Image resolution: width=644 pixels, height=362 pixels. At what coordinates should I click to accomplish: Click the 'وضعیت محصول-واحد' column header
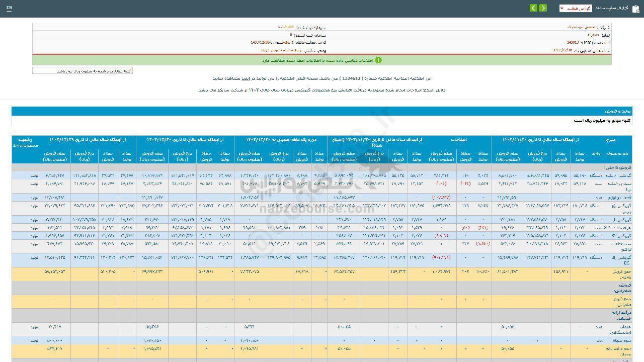click(x=25, y=142)
